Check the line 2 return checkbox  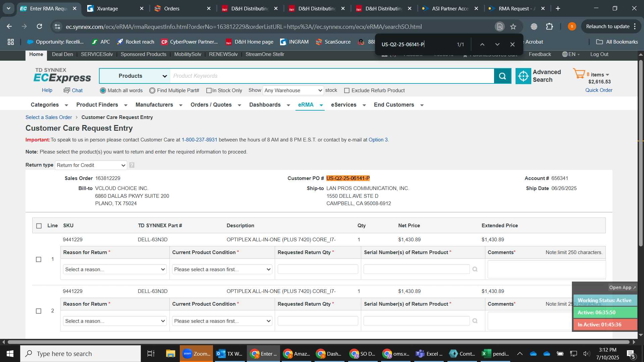tap(39, 311)
